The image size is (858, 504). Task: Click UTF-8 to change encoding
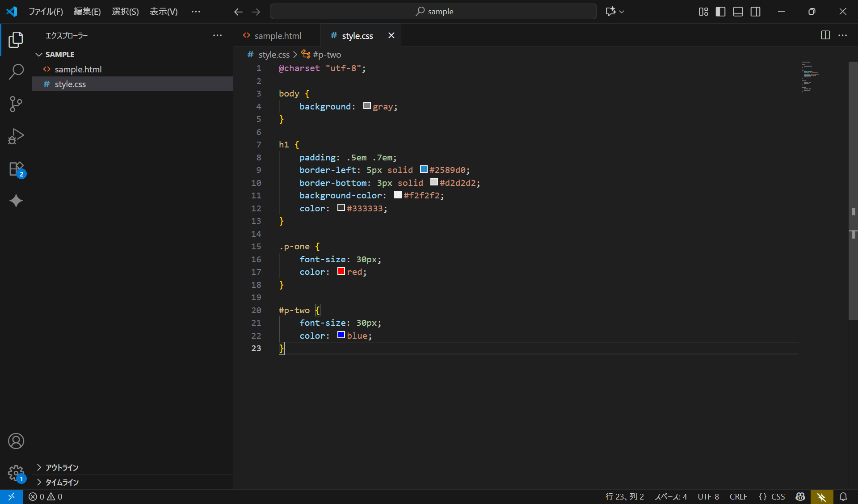point(708,496)
